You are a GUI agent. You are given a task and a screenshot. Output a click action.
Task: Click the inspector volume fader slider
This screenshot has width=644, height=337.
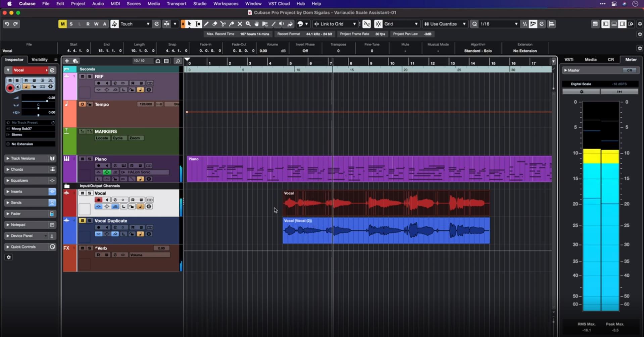point(47,101)
